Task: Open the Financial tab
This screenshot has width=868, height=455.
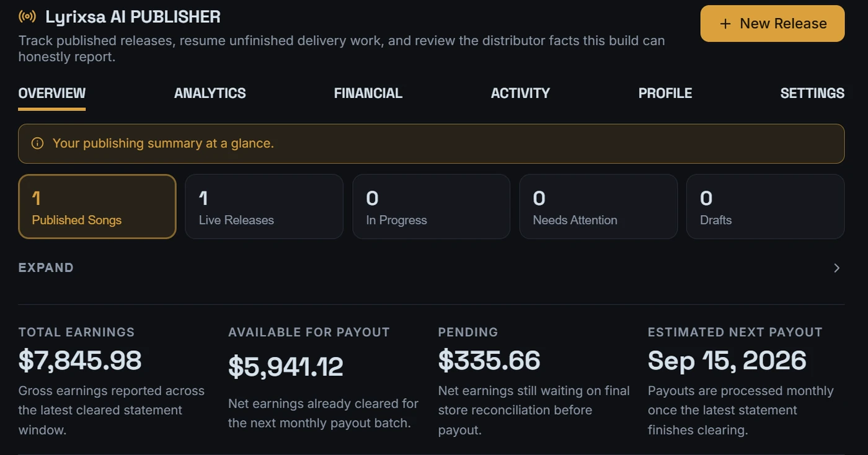Action: 368,94
